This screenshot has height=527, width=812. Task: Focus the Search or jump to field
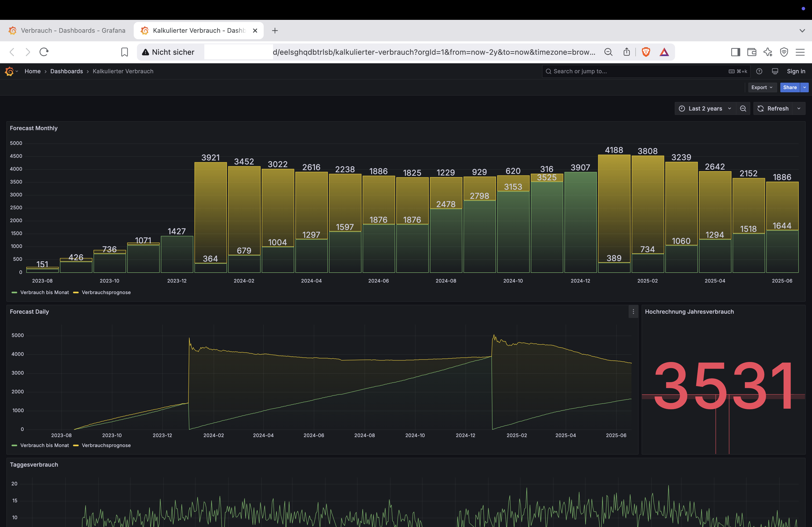[x=646, y=71]
